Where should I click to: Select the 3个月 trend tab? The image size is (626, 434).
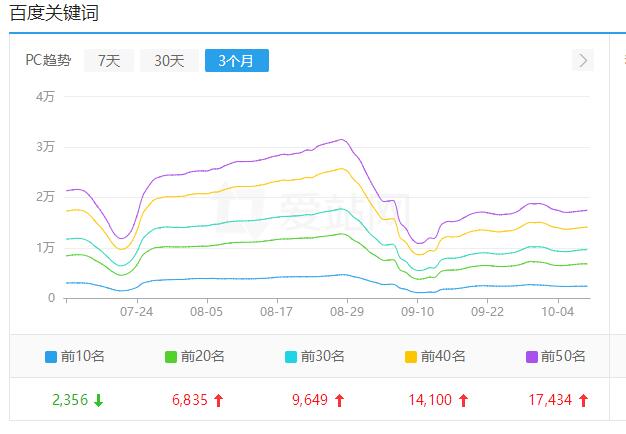(x=237, y=61)
